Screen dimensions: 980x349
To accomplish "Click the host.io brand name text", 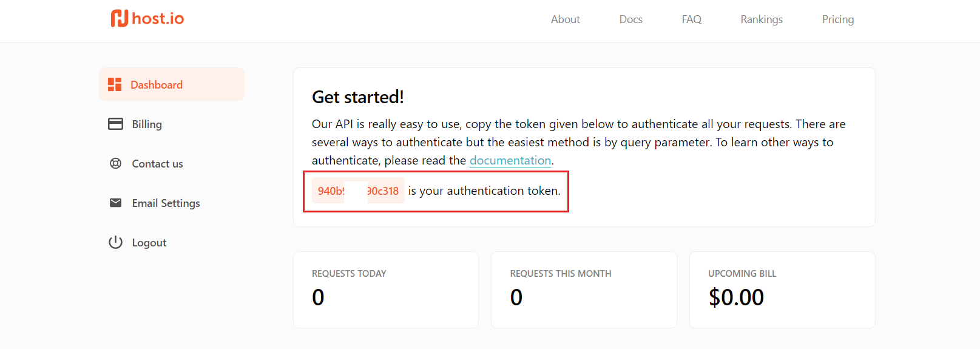I will point(158,18).
